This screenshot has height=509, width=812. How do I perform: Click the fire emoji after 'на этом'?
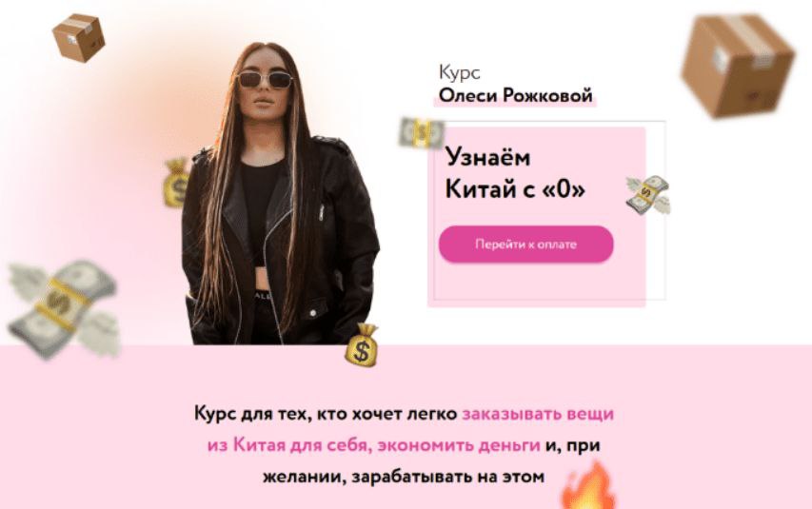coord(589,486)
